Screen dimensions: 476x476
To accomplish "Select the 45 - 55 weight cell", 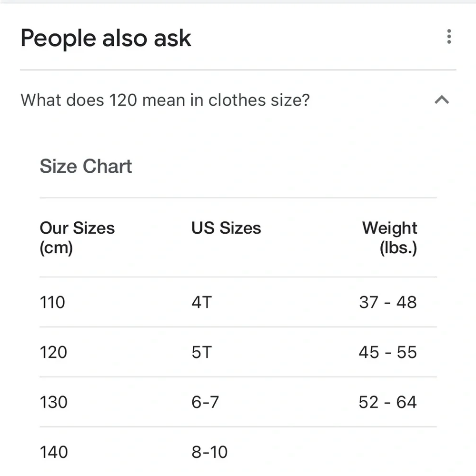I will [387, 352].
